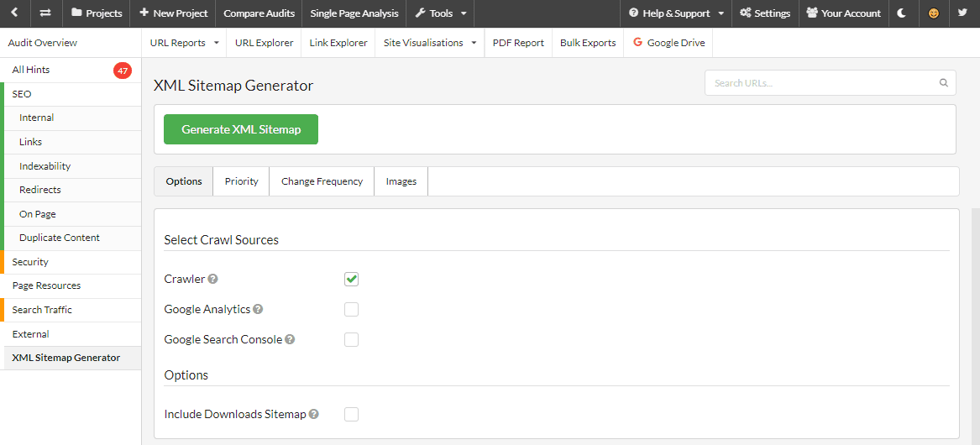Enable the Google Search Console checkbox

click(x=351, y=339)
